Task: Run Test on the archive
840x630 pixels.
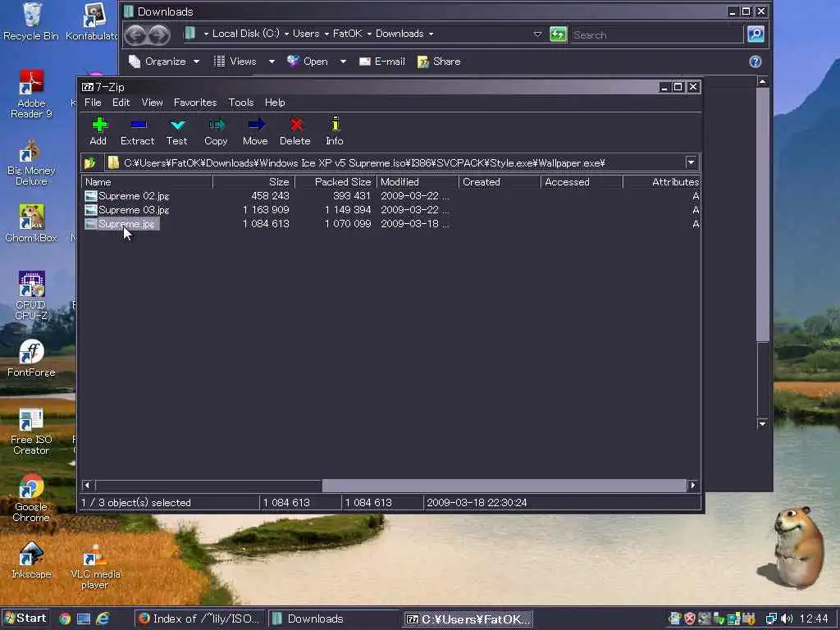Action: [177, 131]
